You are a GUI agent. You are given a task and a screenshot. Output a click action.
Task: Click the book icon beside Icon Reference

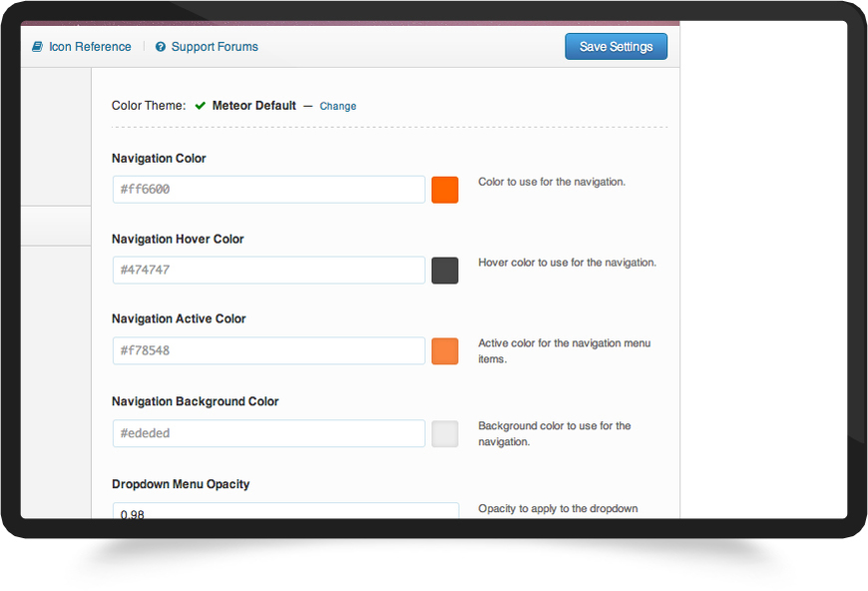coord(38,47)
